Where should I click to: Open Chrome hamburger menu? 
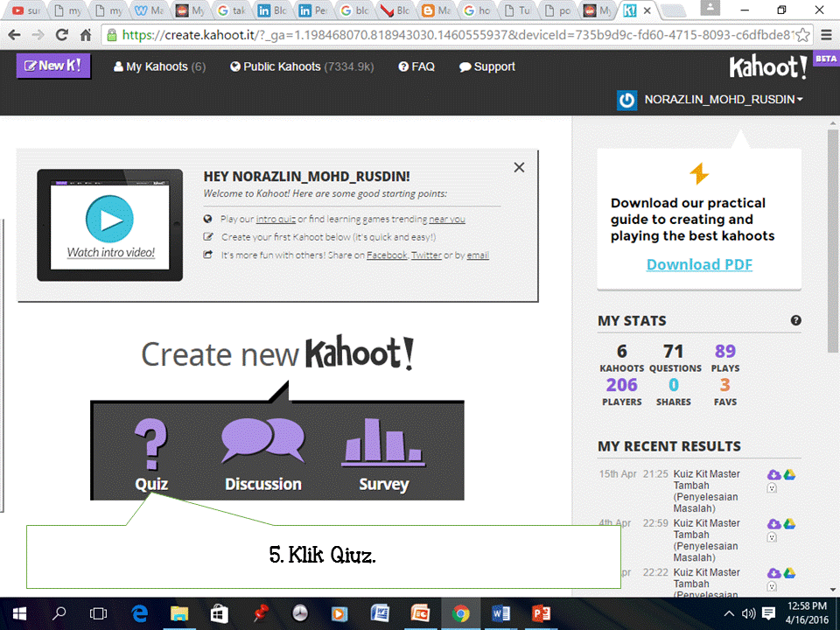coord(827,35)
